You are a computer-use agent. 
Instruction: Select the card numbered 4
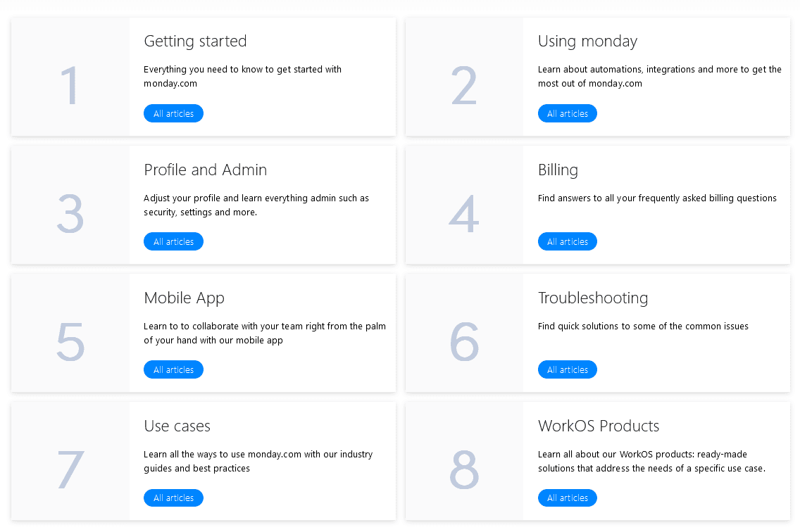tap(464, 213)
